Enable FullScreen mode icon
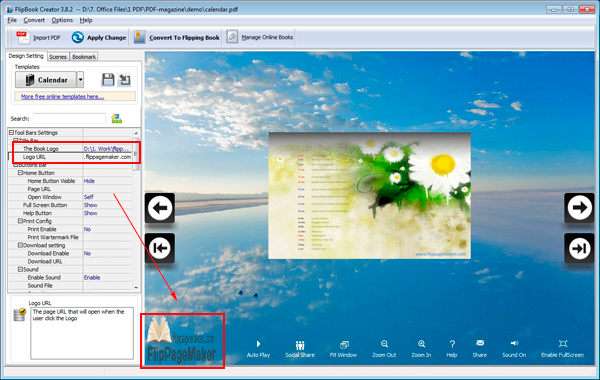600x380 pixels. coord(562,343)
